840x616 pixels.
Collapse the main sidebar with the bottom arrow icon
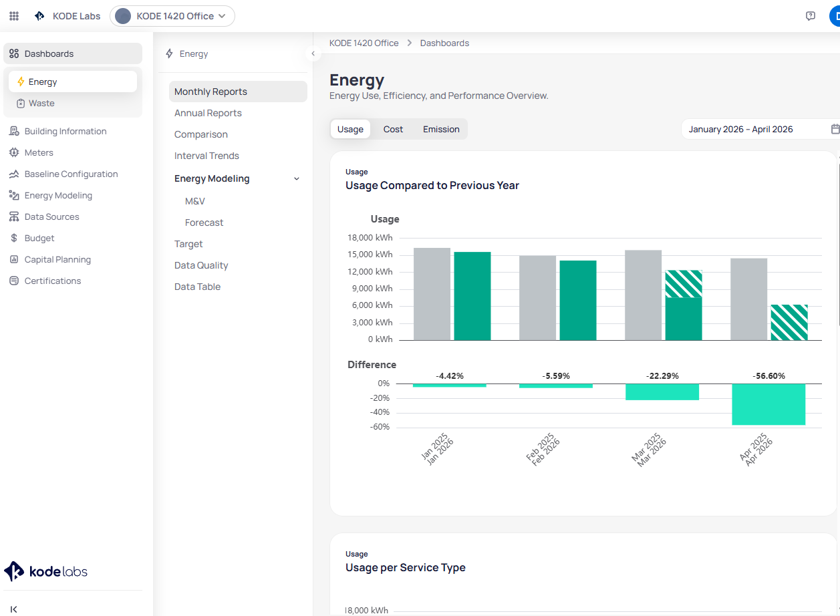pos(14,609)
